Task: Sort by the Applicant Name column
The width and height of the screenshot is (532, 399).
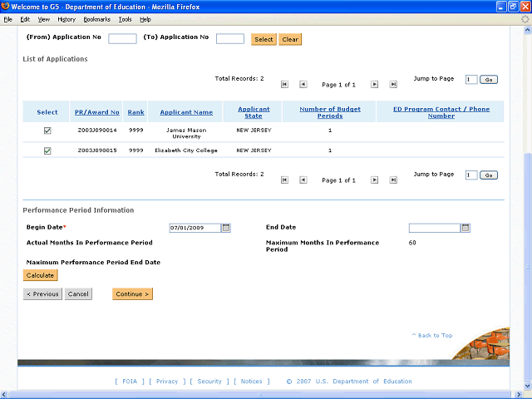Action: [186, 112]
